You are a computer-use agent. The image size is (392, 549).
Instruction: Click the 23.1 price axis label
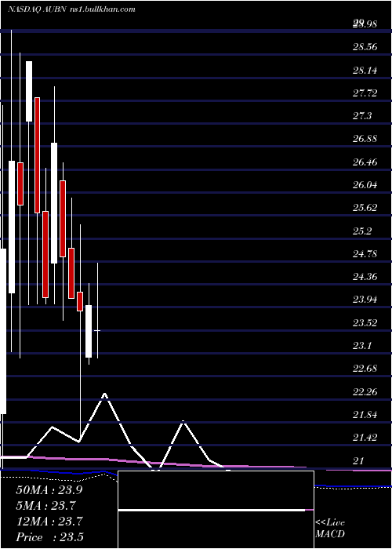pos(362,346)
